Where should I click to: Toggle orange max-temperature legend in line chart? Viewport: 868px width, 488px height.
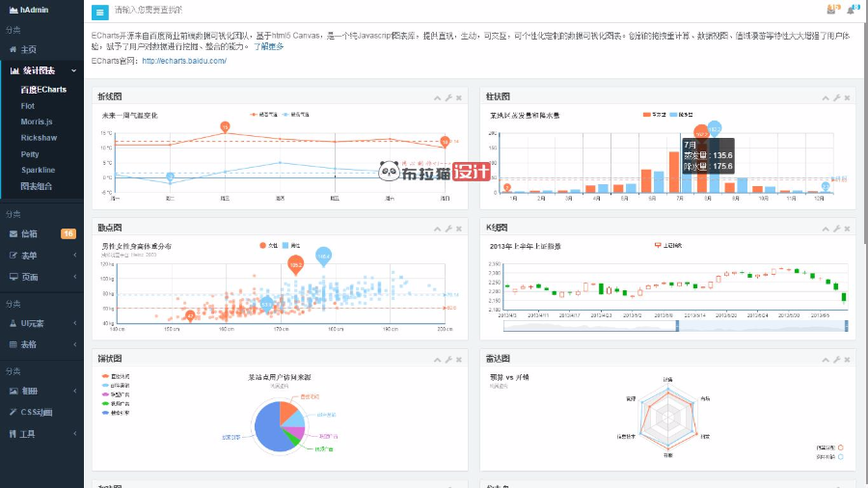[x=264, y=115]
